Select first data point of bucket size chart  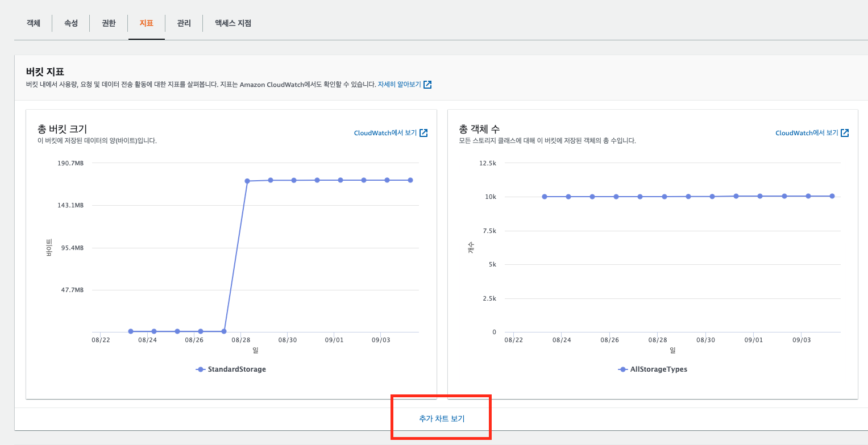(x=131, y=331)
